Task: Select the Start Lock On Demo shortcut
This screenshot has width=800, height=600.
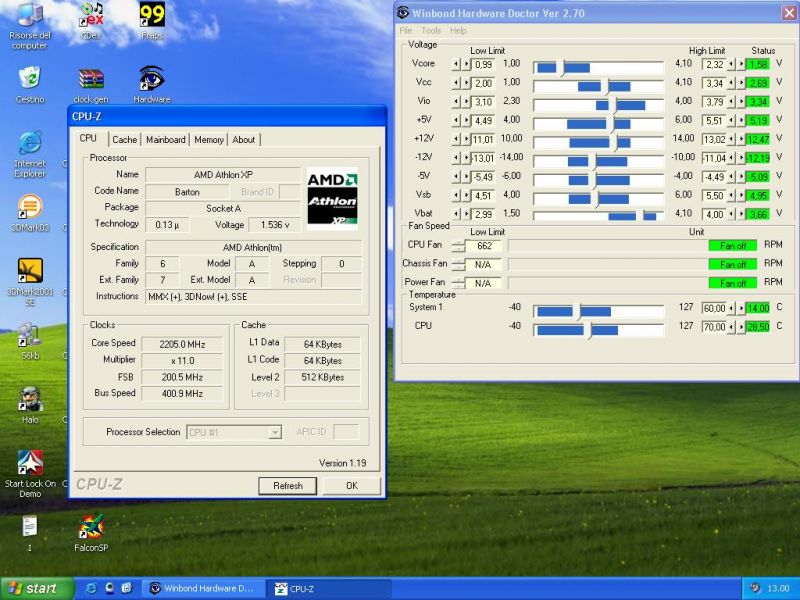Action: [30, 474]
